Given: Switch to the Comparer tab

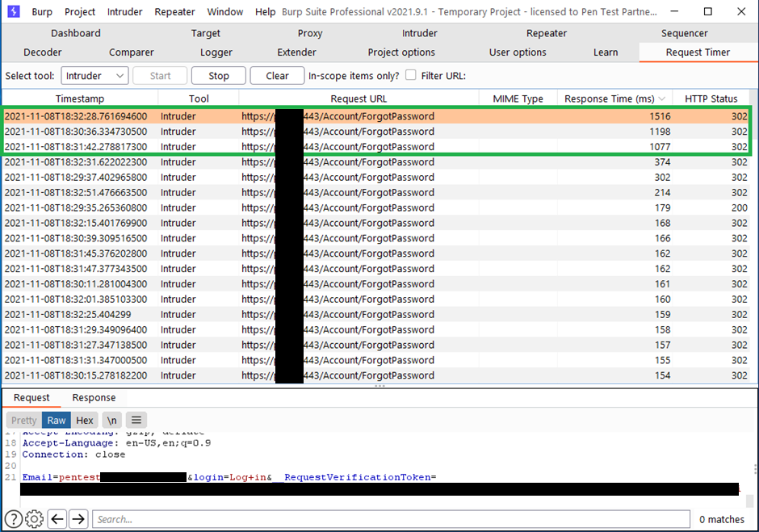Looking at the screenshot, I should pos(131,52).
